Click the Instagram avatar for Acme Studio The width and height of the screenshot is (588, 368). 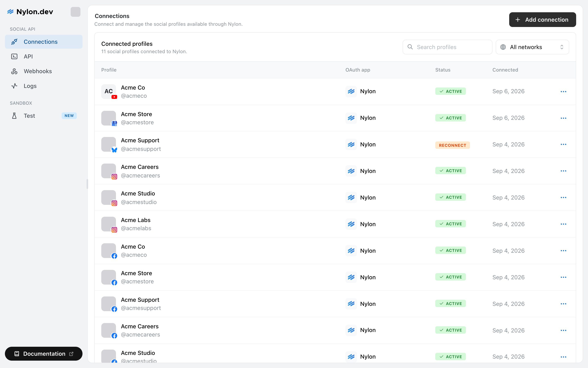(109, 197)
